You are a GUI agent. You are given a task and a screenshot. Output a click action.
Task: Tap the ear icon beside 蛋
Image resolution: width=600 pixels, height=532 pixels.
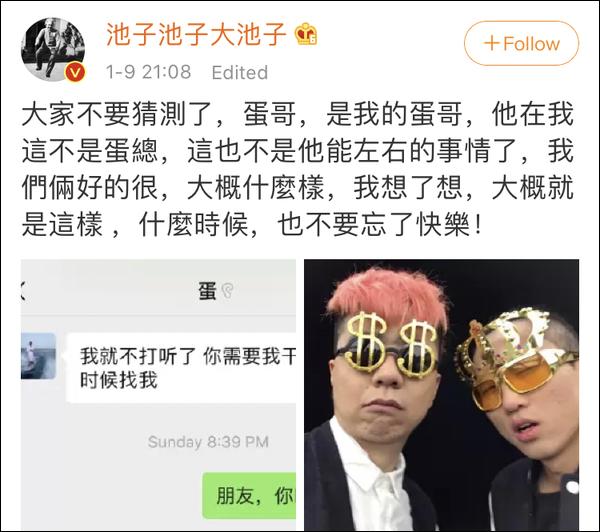(x=227, y=291)
